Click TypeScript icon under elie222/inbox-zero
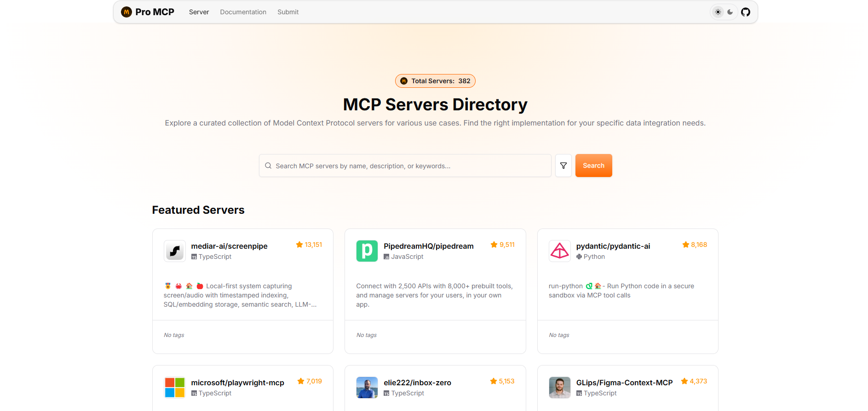The width and height of the screenshot is (868, 411). tap(386, 394)
